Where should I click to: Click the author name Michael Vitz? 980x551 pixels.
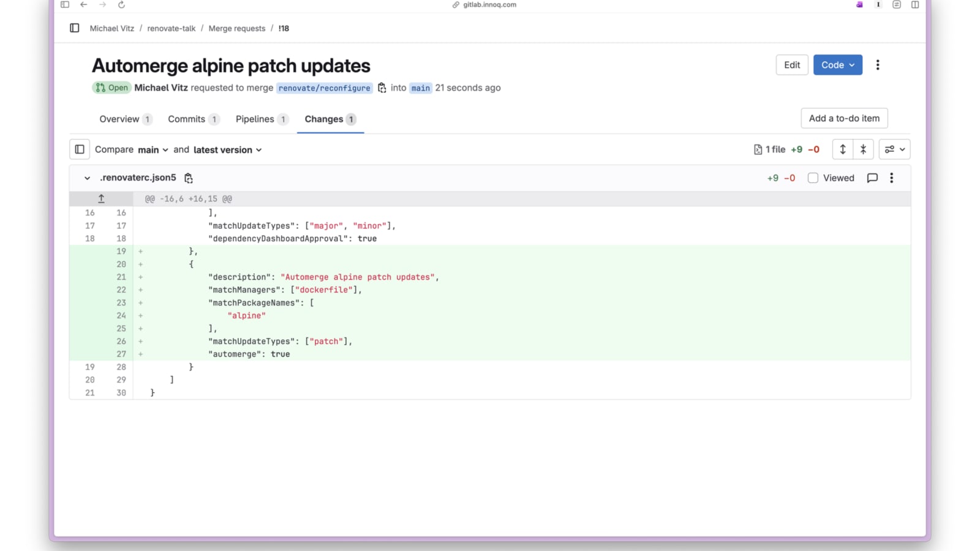161,88
